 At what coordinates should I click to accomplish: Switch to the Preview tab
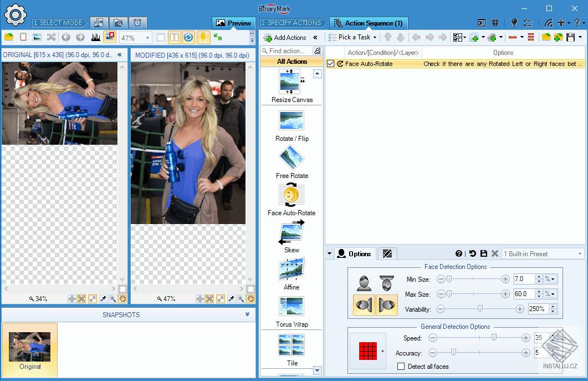pos(234,23)
